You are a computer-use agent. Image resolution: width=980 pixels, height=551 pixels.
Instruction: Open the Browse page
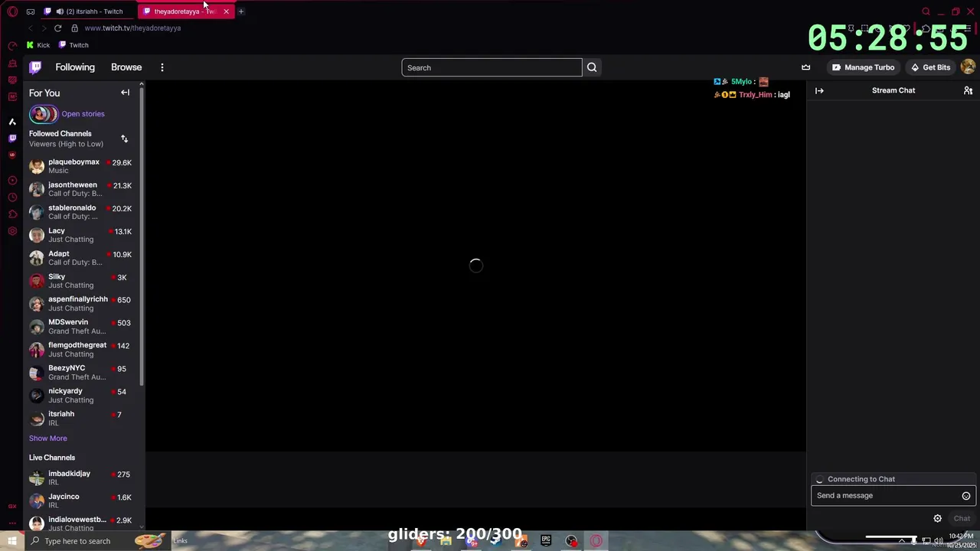point(126,67)
